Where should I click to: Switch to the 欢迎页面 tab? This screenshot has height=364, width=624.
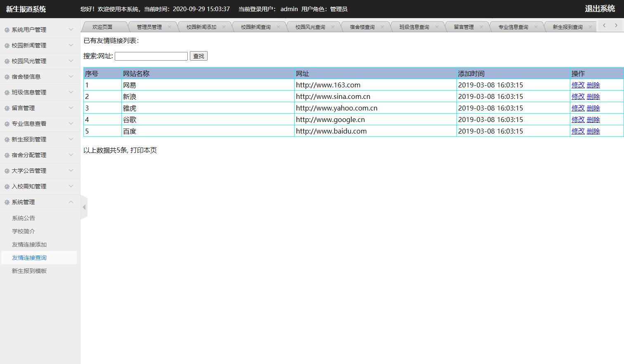click(104, 26)
